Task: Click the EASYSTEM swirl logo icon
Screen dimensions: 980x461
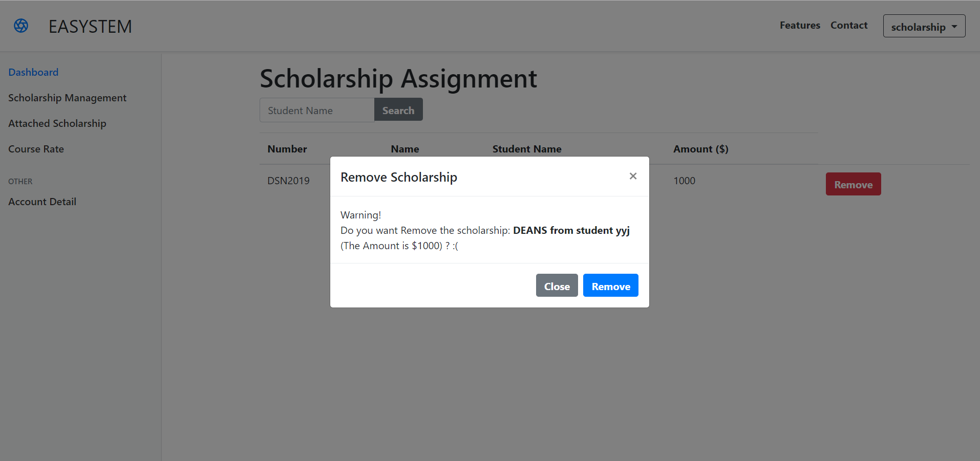Action: [21, 26]
